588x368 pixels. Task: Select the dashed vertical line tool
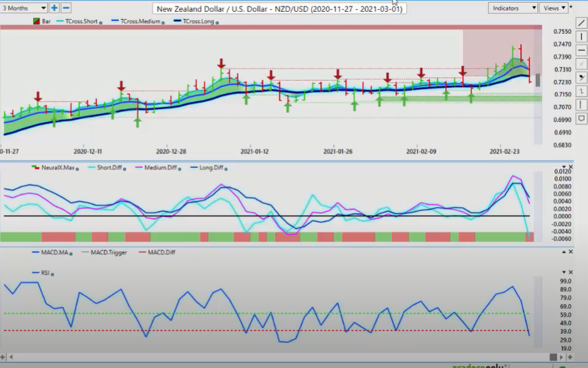point(581,104)
